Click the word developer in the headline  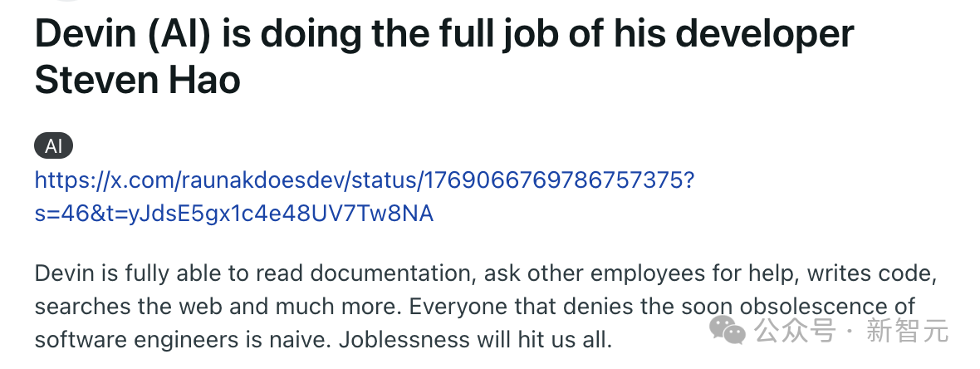(x=764, y=35)
